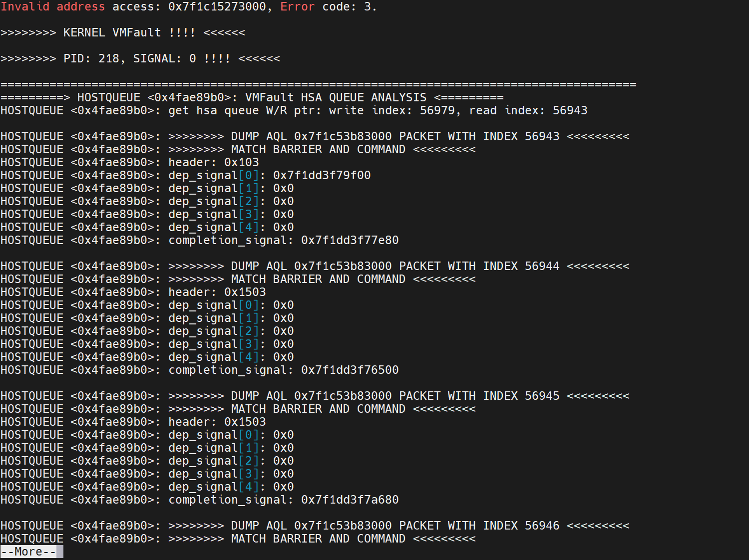Click the DUMP AQL line for INDEX 56946
The height and width of the screenshot is (560, 749).
[315, 526]
